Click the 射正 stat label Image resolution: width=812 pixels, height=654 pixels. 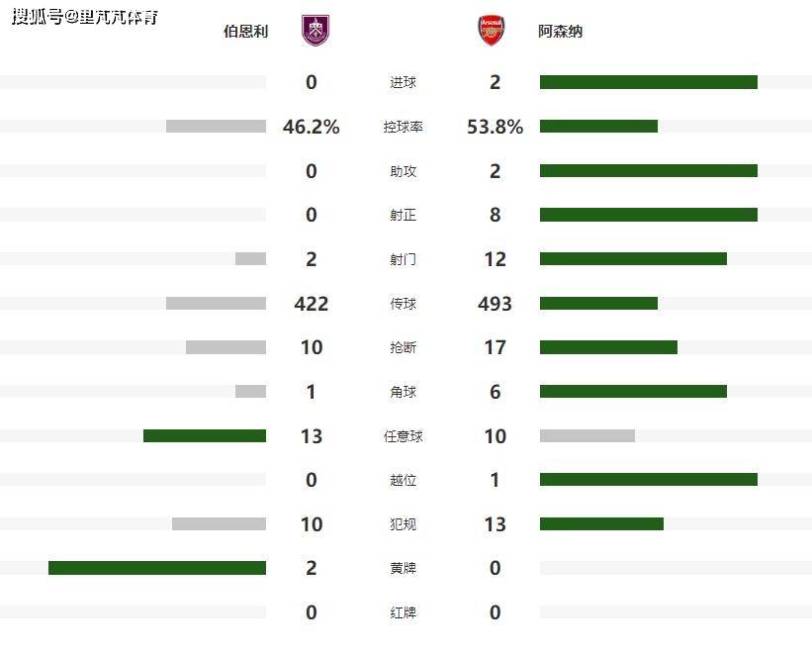click(403, 215)
